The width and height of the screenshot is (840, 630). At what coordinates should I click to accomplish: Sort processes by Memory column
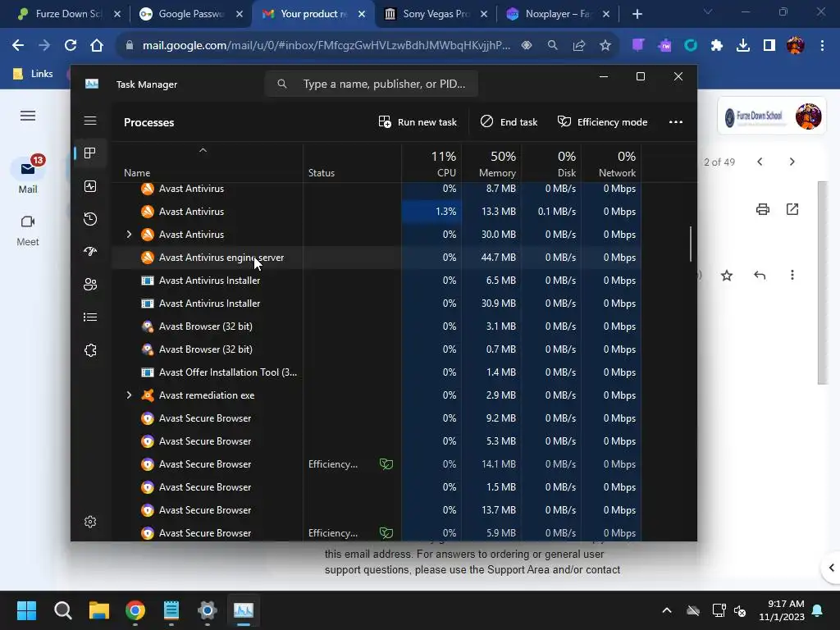492,164
